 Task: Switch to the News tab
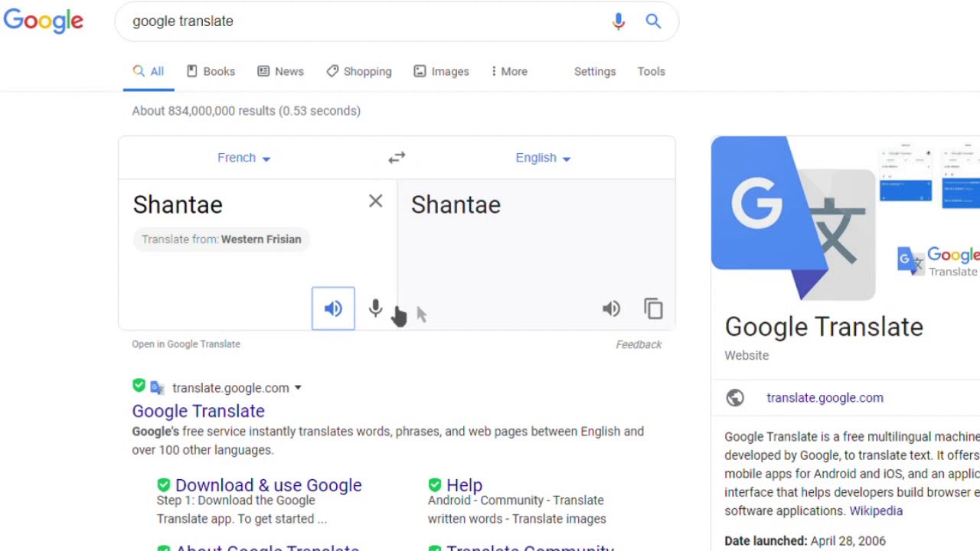coord(280,71)
